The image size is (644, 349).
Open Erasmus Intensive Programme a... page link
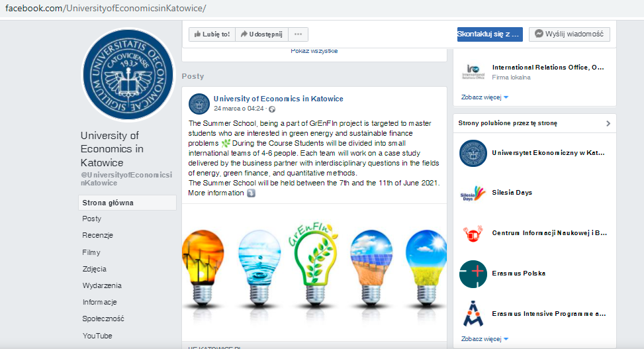[x=549, y=314]
